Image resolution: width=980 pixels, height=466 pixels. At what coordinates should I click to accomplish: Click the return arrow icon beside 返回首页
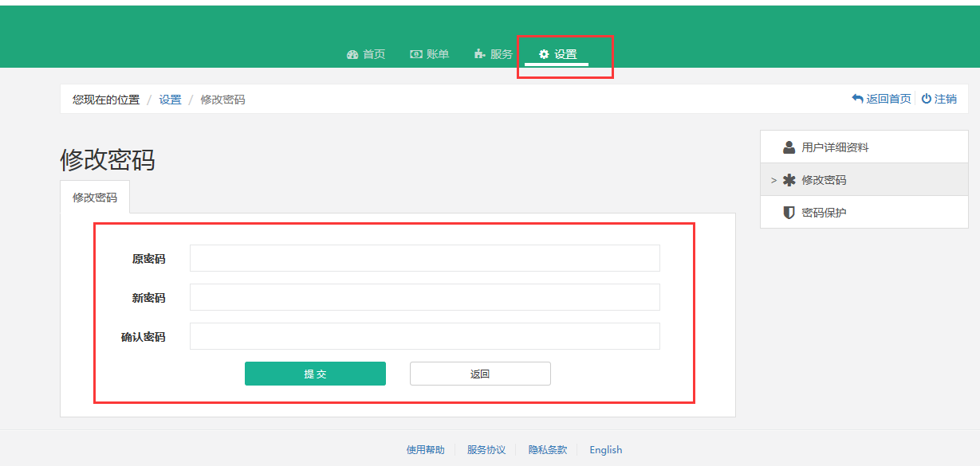click(858, 99)
